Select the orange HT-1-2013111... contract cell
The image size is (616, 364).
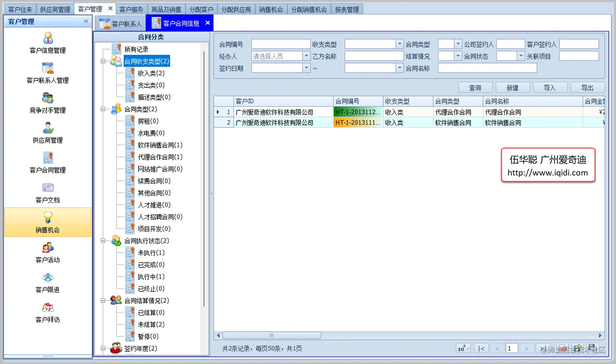(x=358, y=123)
